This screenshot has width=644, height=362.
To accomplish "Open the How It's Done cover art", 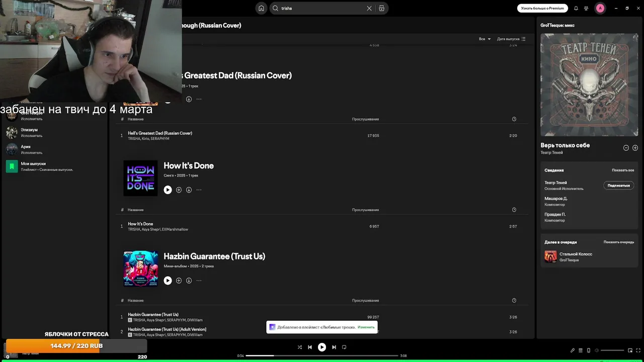I will 140,178.
